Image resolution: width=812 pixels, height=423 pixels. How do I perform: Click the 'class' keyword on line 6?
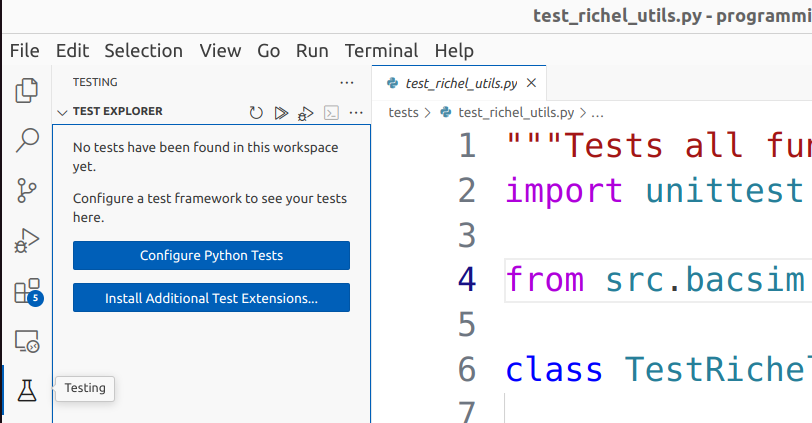pos(554,370)
